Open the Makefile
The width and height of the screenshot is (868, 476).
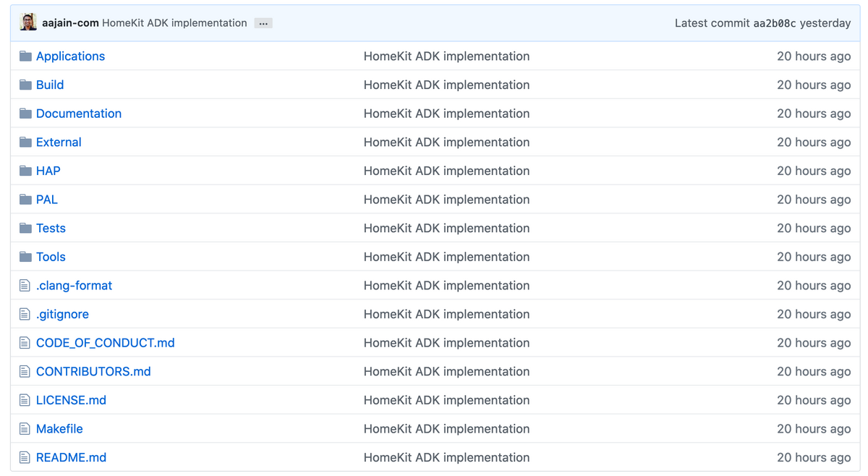coord(59,429)
